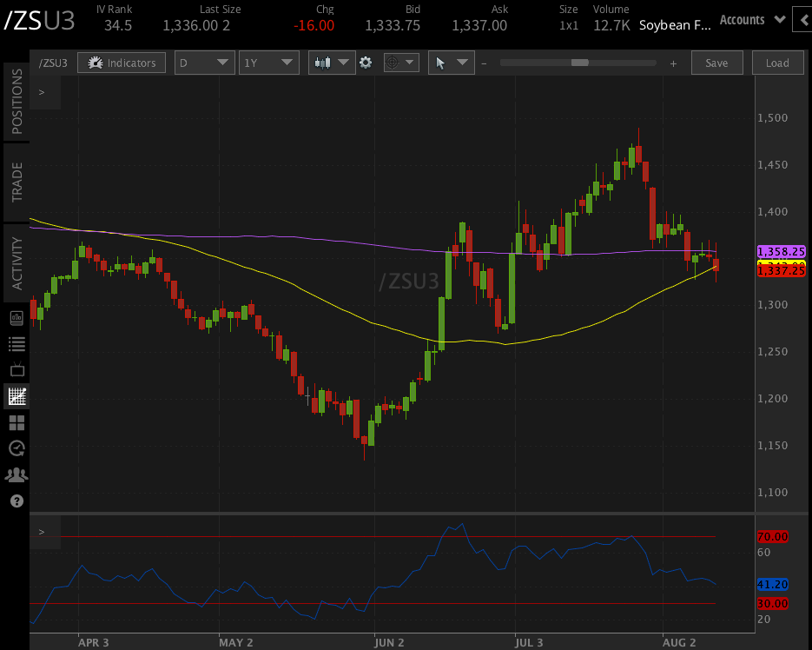
Task: Click the OnDemand clock icon
Action: [17, 448]
